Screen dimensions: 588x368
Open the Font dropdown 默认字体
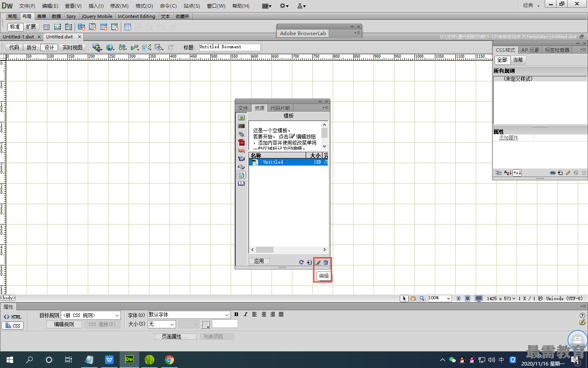tap(189, 315)
